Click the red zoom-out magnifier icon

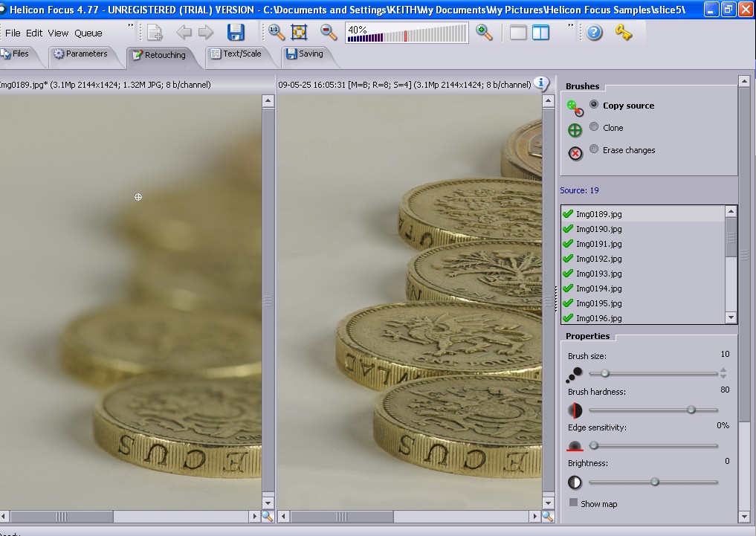pos(329,33)
